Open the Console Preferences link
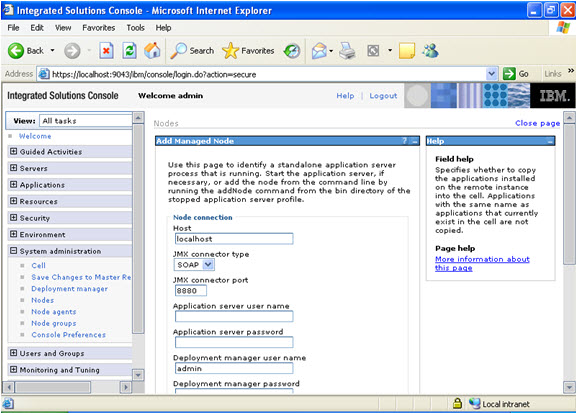This screenshot has width=576, height=413. pyautogui.click(x=69, y=335)
